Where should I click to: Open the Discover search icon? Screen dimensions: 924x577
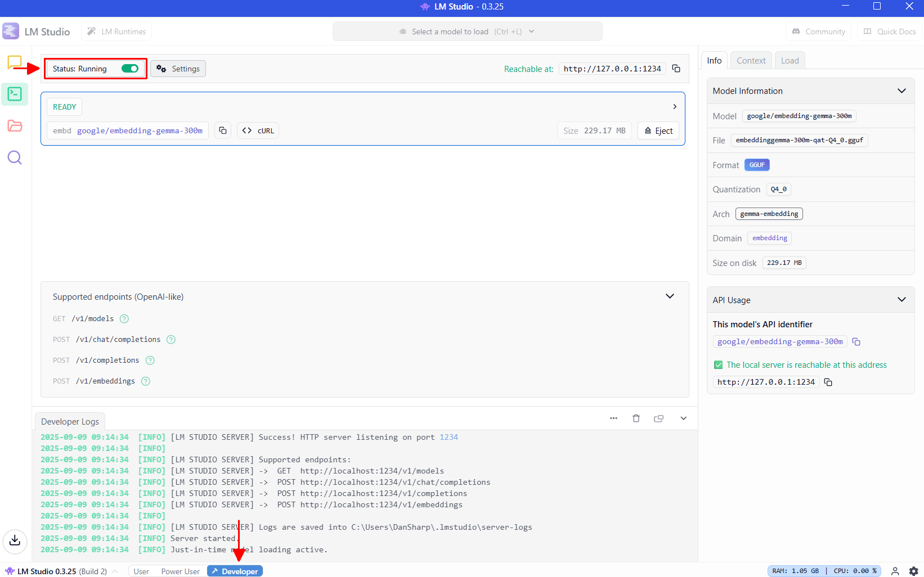click(15, 157)
